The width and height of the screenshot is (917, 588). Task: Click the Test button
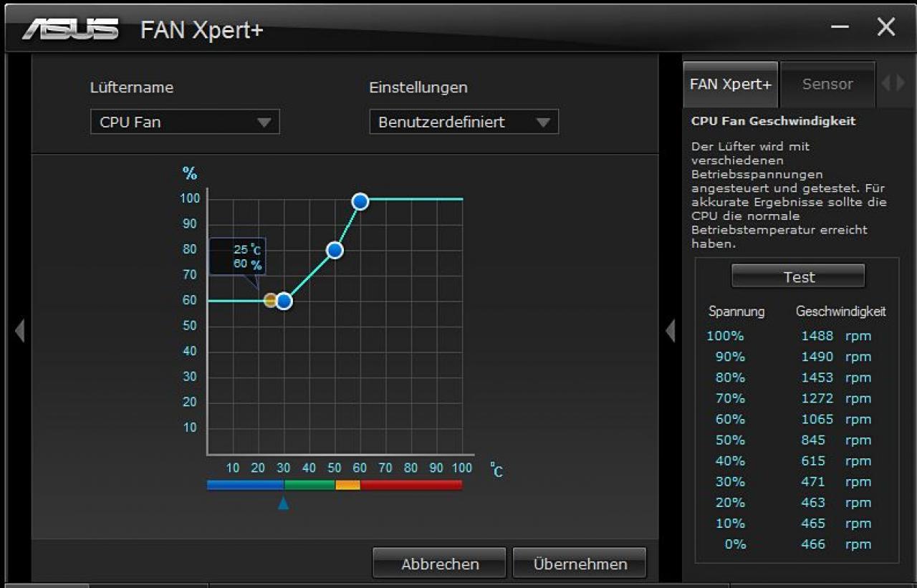(x=798, y=276)
